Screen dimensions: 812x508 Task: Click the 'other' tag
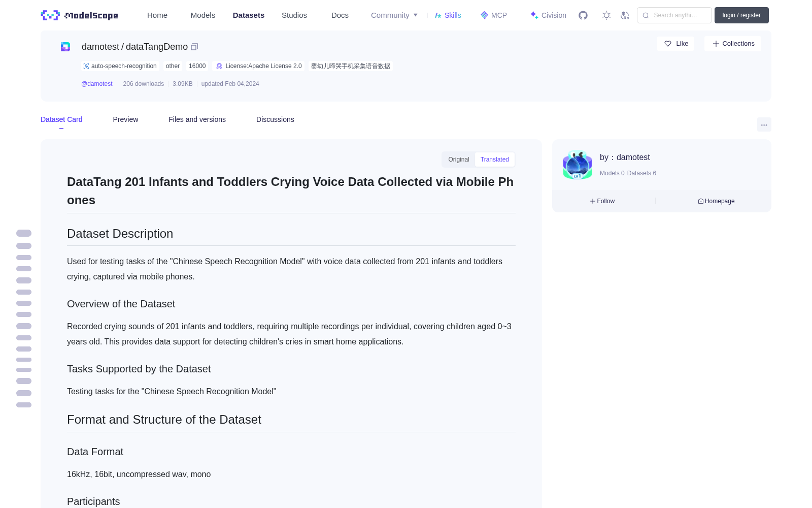coord(173,66)
